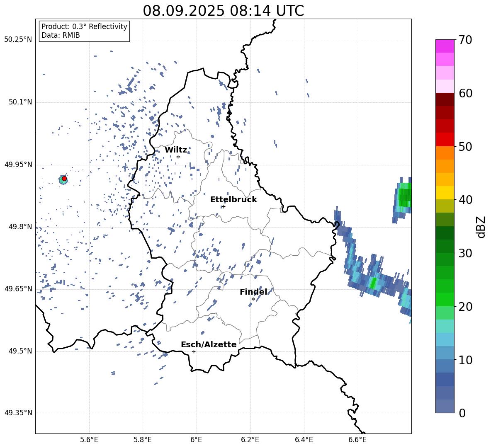Viewport: 491px width, 448px height.
Task: Click the green core in the southeast rain band
Action: coord(373,283)
